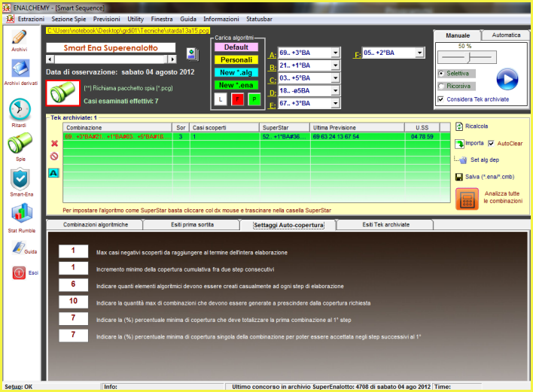Expand algorithm A dropdown 69.. +3°BA
This screenshot has height=392, width=533.
click(335, 53)
